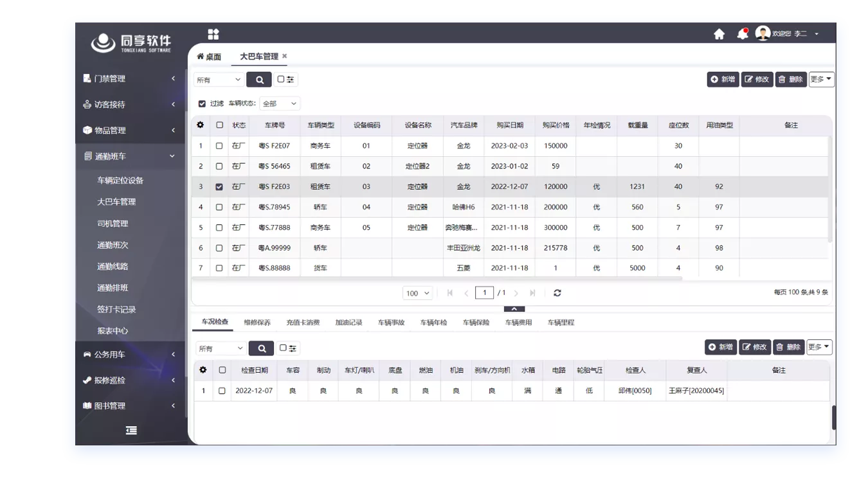Screen dimensions: 868x482
Task: Check the row for 粤A.99999
Action: point(219,248)
